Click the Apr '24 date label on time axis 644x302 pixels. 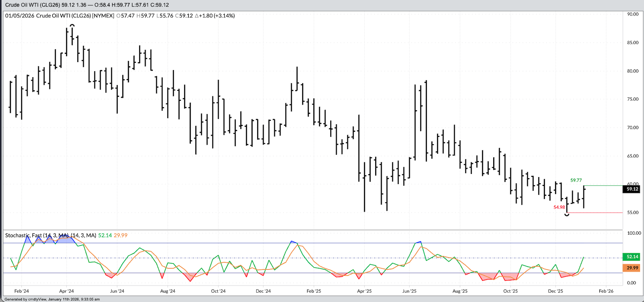click(x=67, y=291)
